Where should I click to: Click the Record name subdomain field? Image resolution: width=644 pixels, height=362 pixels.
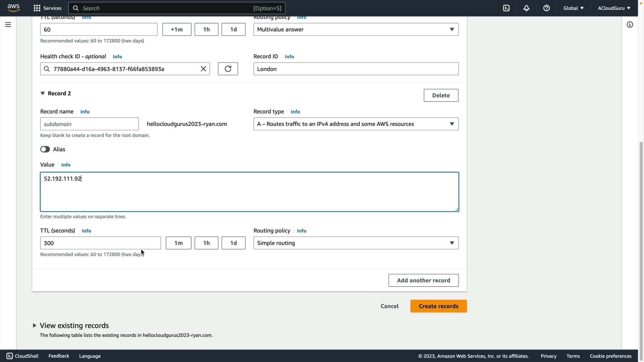89,124
